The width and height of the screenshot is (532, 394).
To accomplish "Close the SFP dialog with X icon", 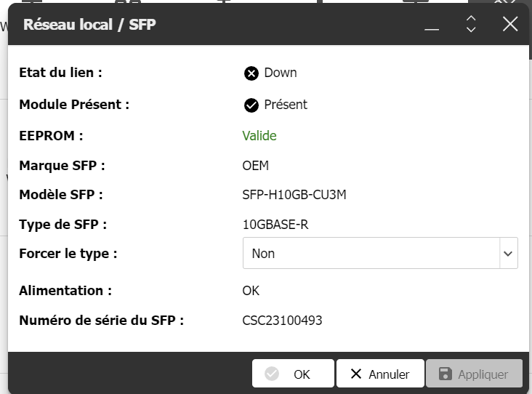I will [510, 25].
